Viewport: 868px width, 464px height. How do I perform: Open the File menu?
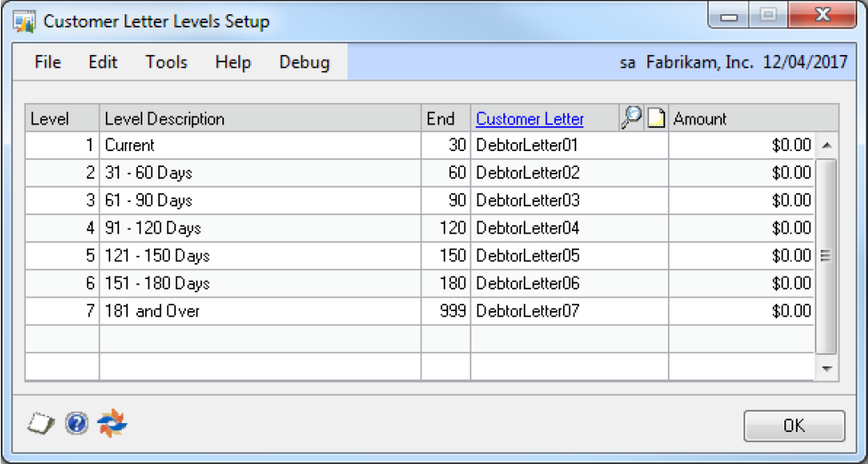tap(48, 62)
